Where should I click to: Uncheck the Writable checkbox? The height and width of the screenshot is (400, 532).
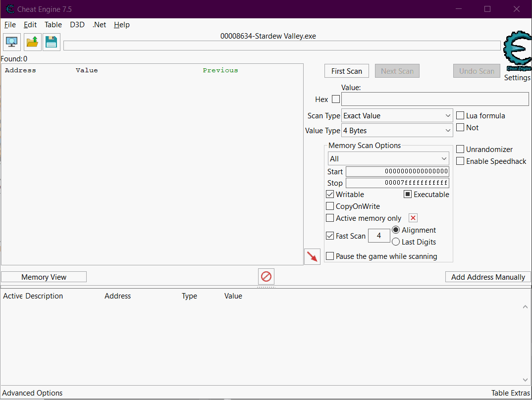click(330, 194)
